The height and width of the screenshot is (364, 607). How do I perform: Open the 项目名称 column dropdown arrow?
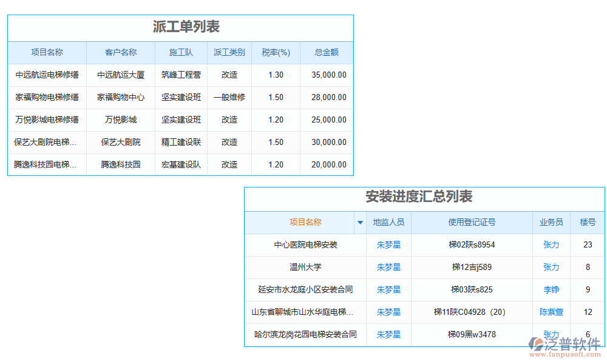pos(360,223)
